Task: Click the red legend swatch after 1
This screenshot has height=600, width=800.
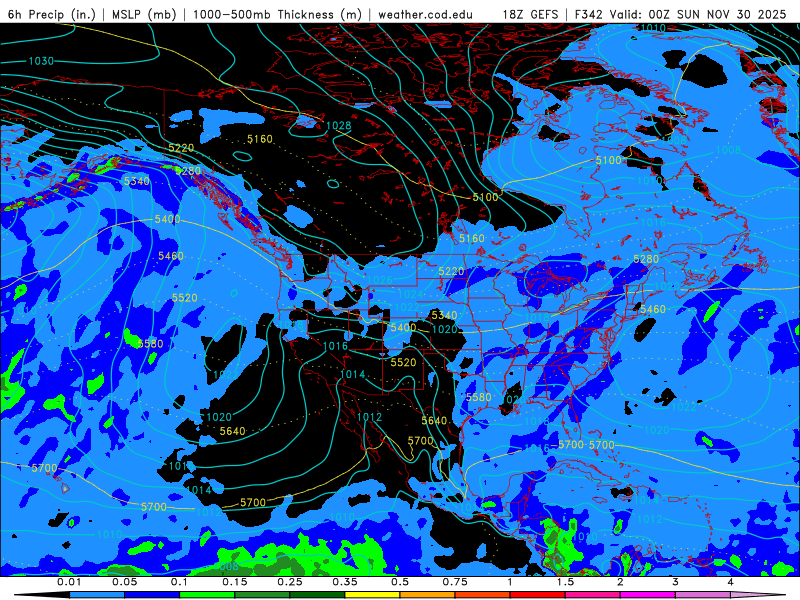Action: pyautogui.click(x=538, y=595)
